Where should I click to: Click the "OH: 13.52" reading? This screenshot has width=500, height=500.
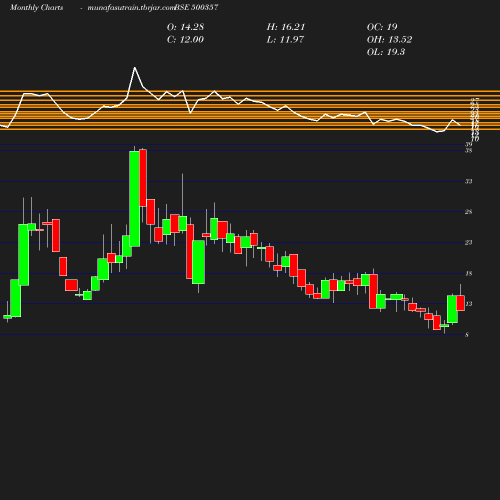pos(389,40)
